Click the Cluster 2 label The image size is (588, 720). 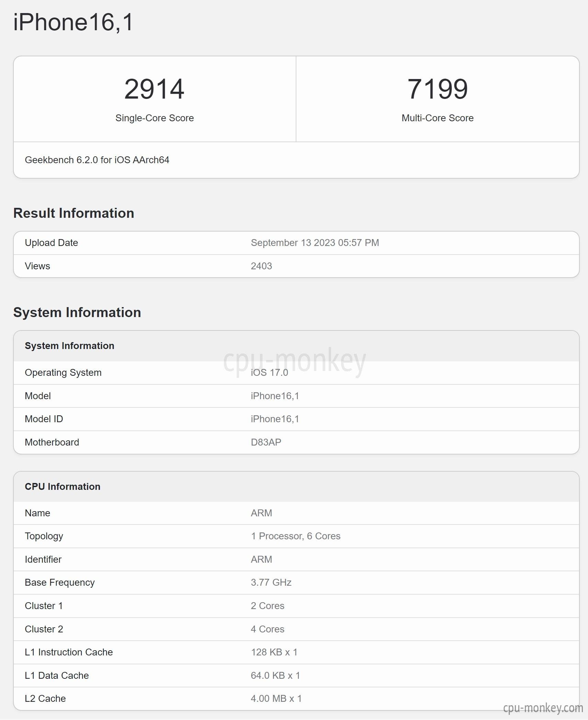pyautogui.click(x=44, y=629)
